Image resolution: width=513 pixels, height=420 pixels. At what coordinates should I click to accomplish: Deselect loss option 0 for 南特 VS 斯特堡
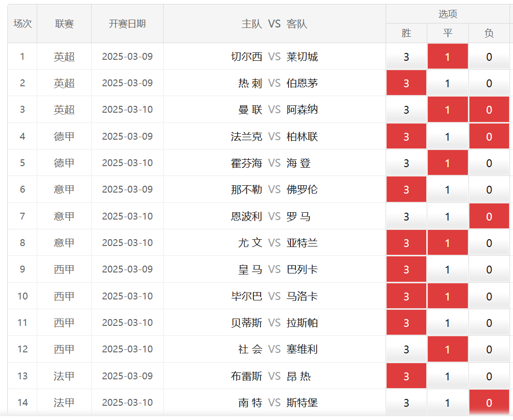489,402
